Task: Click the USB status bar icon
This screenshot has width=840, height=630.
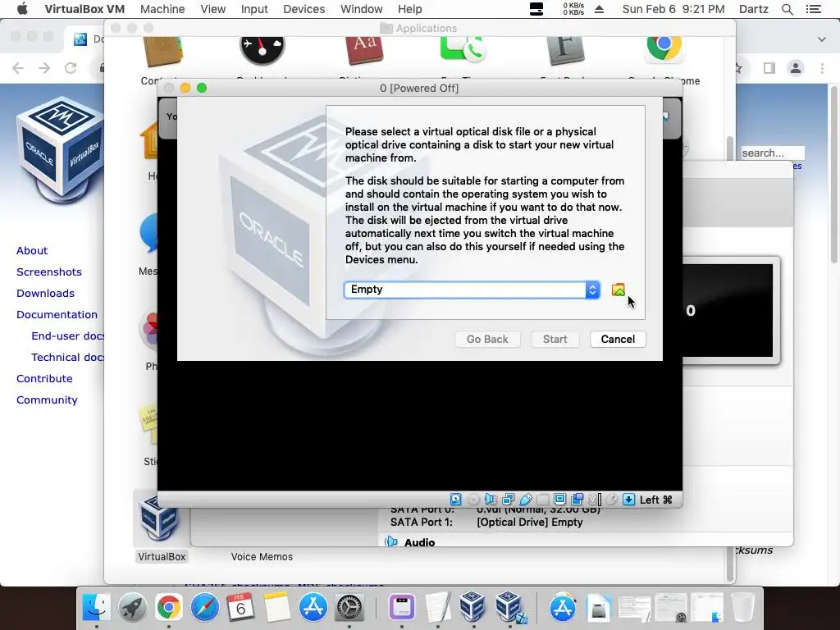Action: point(526,500)
